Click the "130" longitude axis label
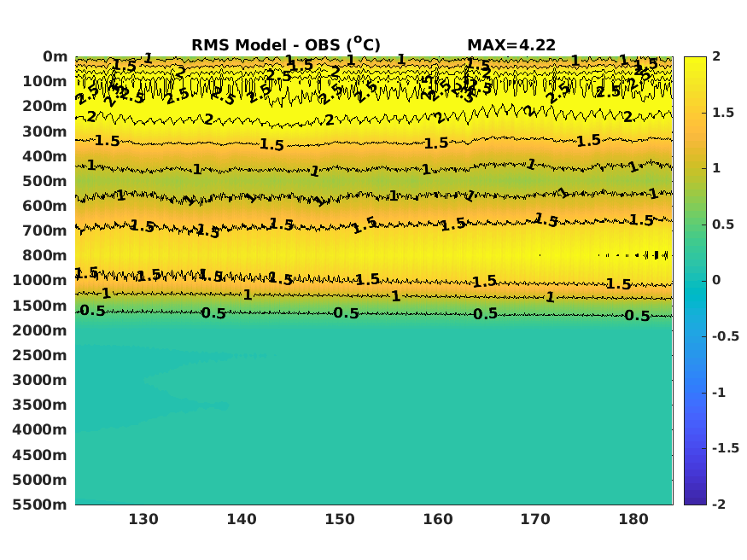This screenshot has width=747, height=560. 143,519
